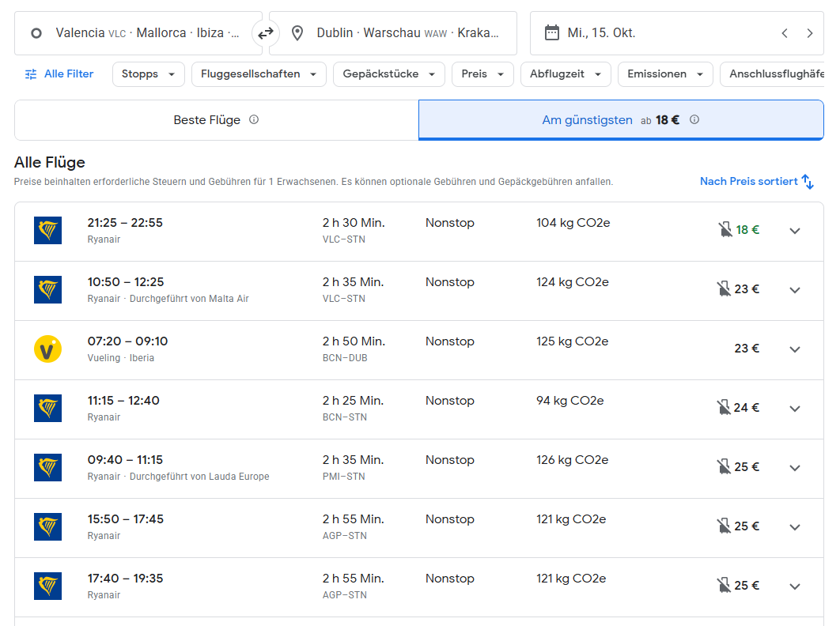Click no-baggage icon beside 24 € price
Screen dimensions: 840x626
click(724, 408)
